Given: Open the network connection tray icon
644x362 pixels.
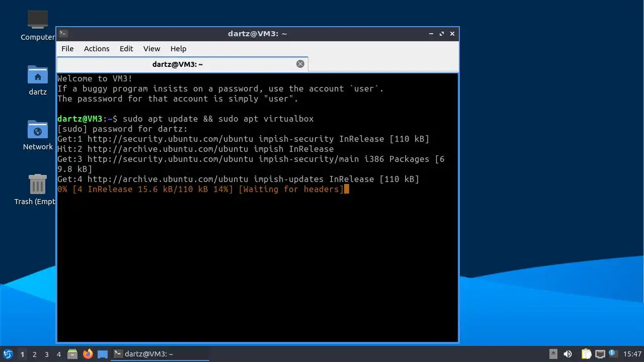Looking at the screenshot, I should point(600,354).
